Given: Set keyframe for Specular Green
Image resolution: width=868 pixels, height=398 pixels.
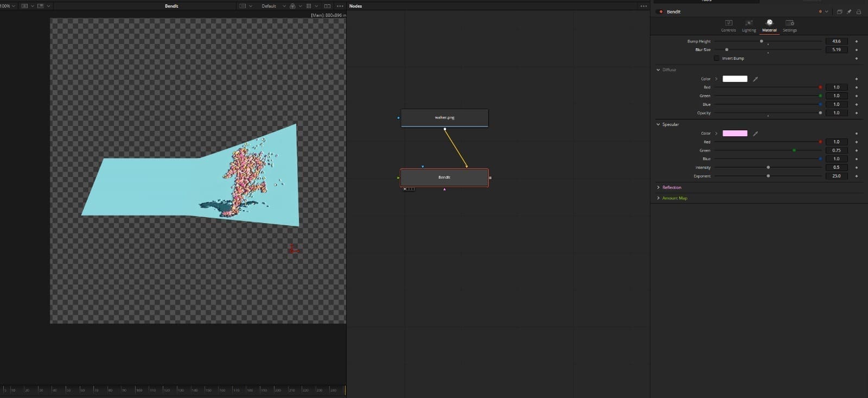Looking at the screenshot, I should (857, 150).
